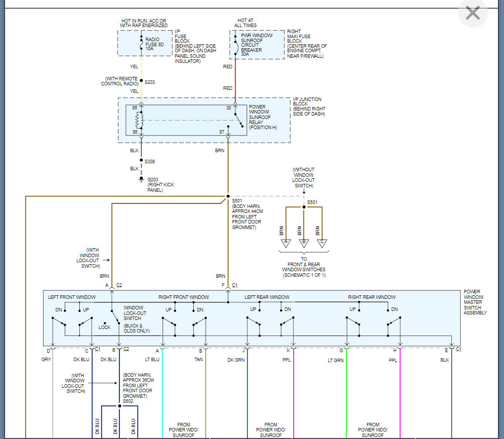Screen dimensions: 504x439
Task: Click 'TO FRONT & REAR WINDOW SWITCHES' text
Action: tap(304, 267)
